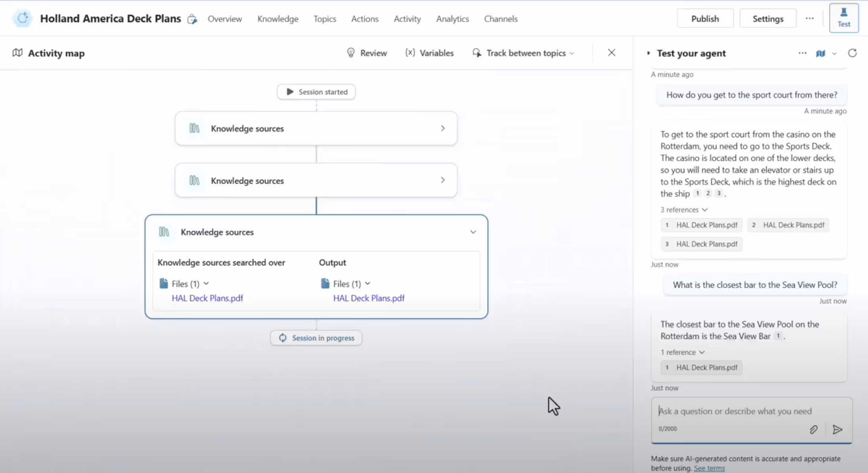This screenshot has width=868, height=473.
Task: Toggle the activity map icon in test pane
Action: coord(821,53)
